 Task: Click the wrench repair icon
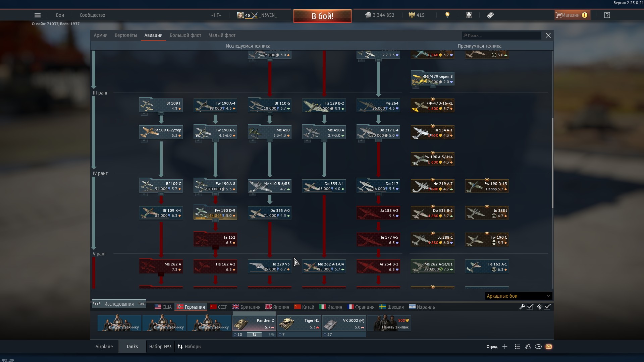(522, 307)
